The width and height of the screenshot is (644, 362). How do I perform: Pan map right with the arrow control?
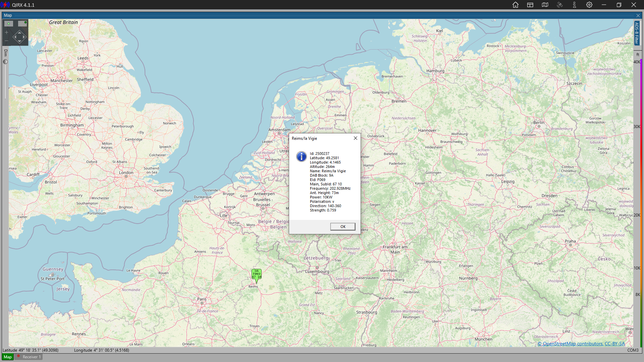tap(24, 37)
